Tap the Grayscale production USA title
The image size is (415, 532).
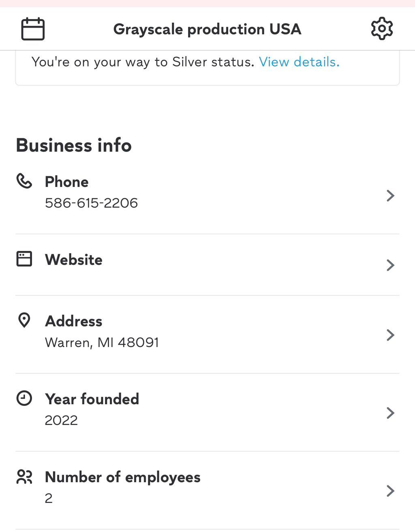pos(207,29)
